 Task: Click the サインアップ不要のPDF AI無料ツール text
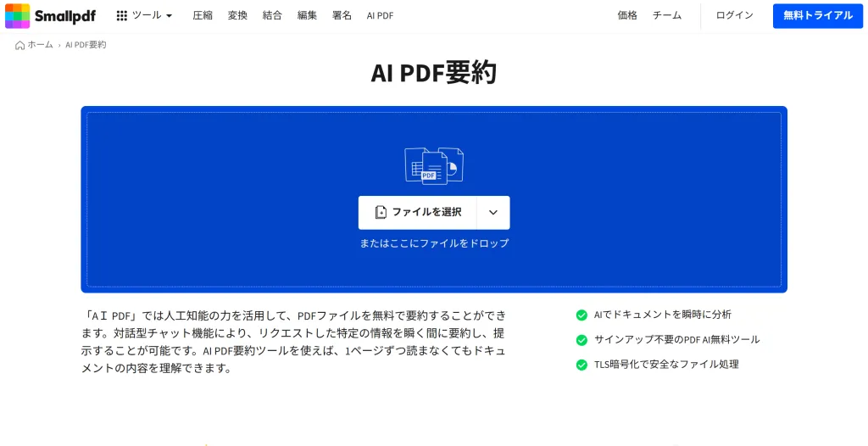point(677,340)
